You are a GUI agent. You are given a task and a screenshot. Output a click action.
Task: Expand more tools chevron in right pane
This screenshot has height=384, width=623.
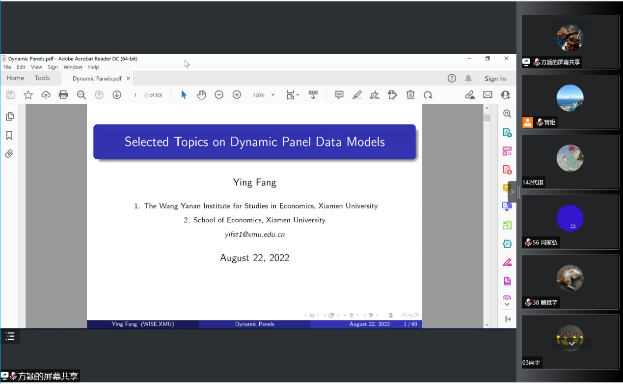click(507, 304)
